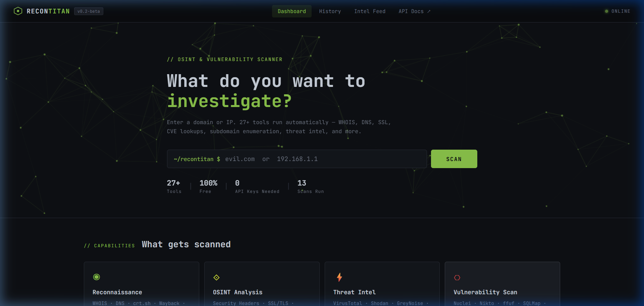Image resolution: width=644 pixels, height=306 pixels.
Task: Click the 'WHOIS · DNS · crt.sh' tool list
Action: 139,303
